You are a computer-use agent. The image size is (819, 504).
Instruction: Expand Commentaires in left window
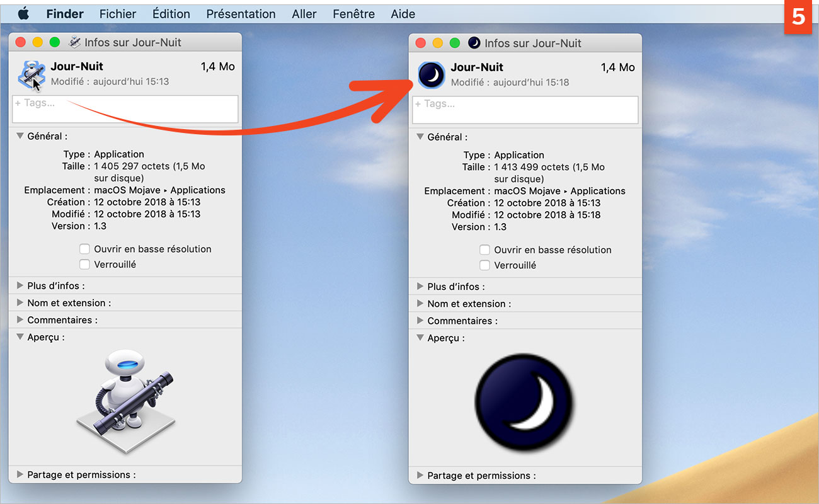pyautogui.click(x=20, y=319)
